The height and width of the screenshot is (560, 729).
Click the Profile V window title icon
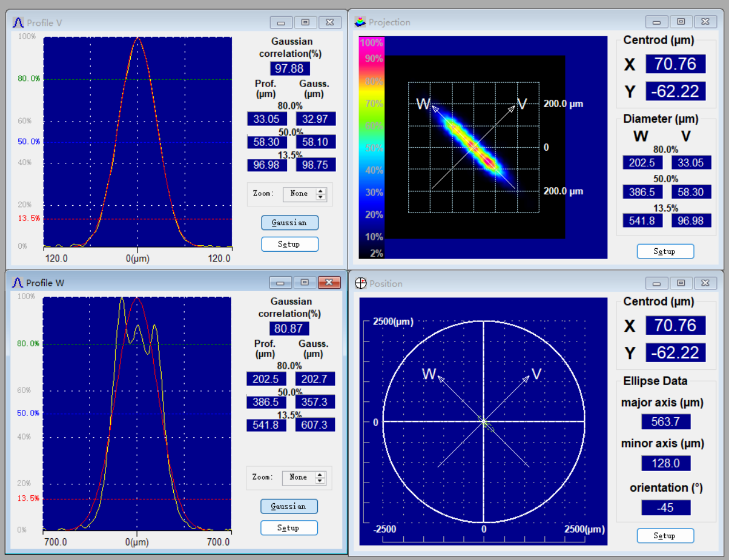[x=18, y=23]
